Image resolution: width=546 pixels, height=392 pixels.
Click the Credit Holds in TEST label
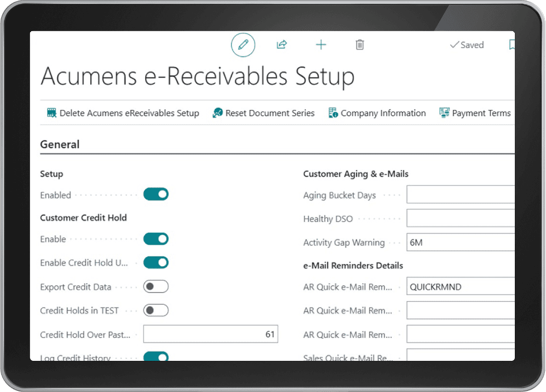click(x=79, y=310)
